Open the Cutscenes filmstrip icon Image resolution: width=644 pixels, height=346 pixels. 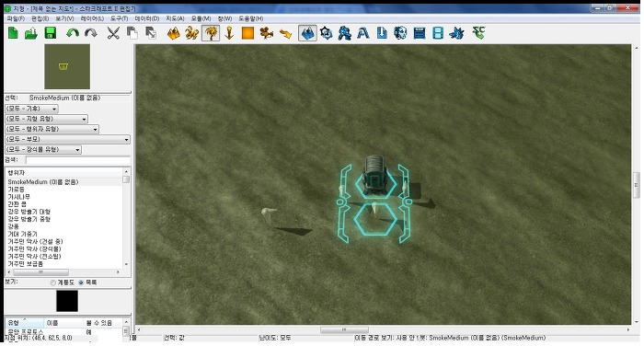point(438,33)
